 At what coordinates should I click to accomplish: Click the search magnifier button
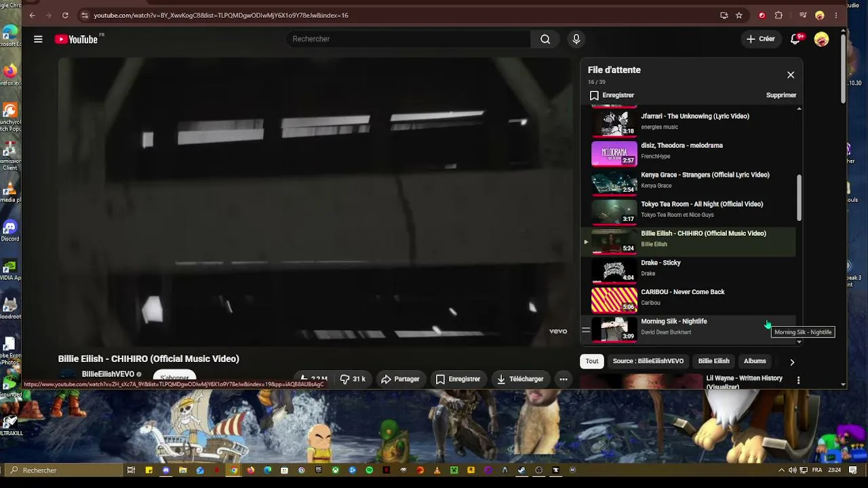[x=545, y=39]
